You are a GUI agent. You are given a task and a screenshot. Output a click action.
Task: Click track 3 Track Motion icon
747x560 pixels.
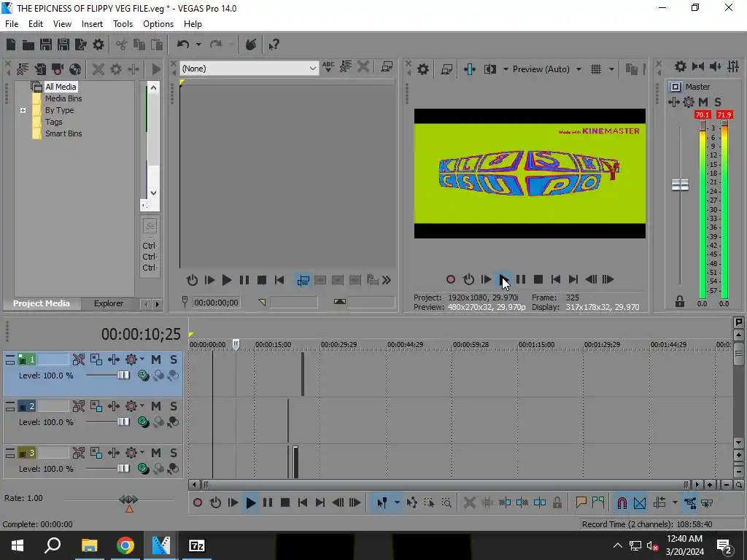pos(79,453)
